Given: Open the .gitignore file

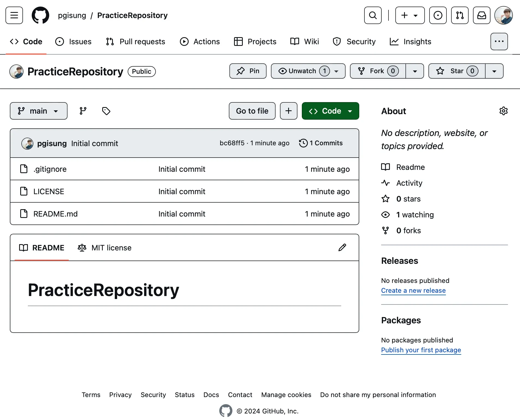Looking at the screenshot, I should tap(50, 169).
